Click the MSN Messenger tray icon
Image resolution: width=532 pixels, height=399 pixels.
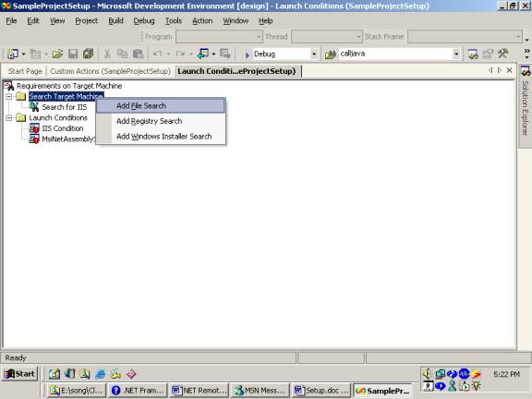452,386
